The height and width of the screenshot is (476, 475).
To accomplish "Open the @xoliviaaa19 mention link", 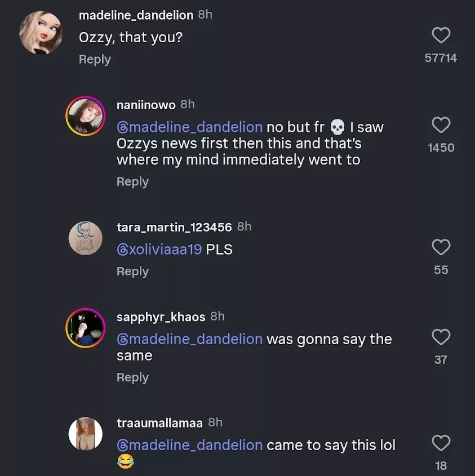I will 159,249.
